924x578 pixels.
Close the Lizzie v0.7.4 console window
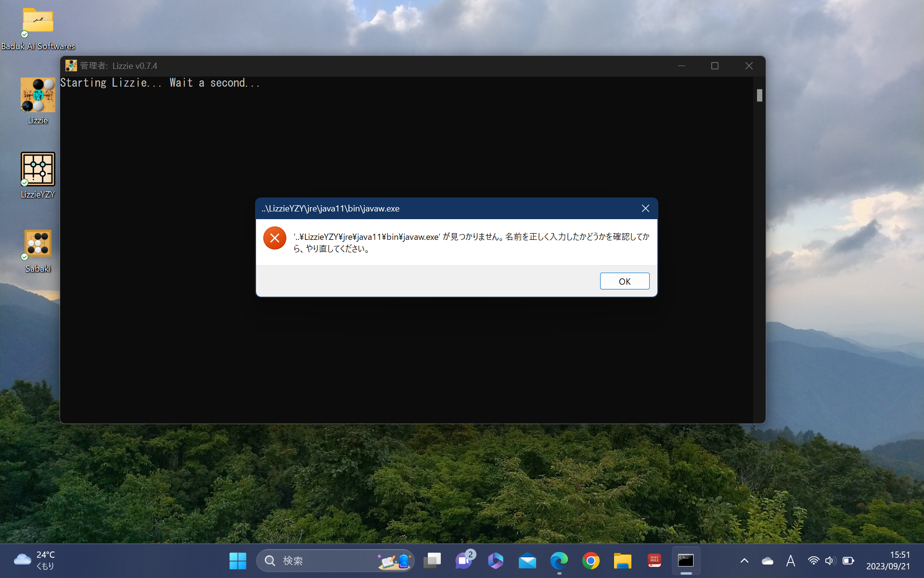[749, 66]
